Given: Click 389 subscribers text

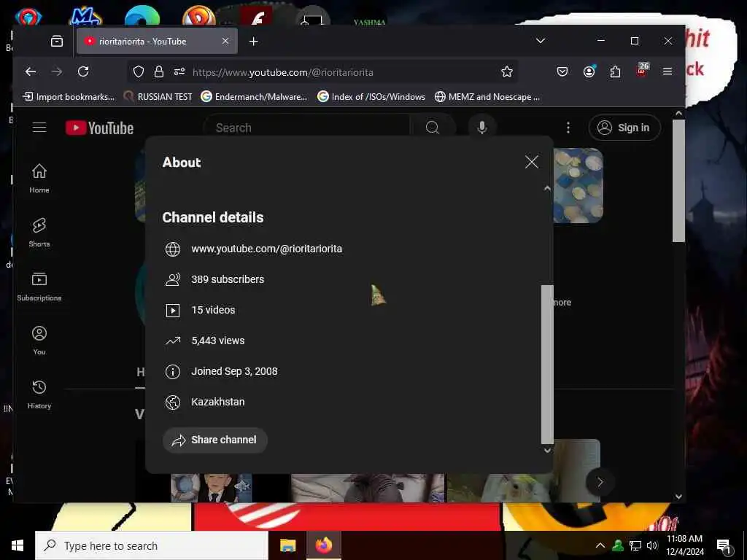Looking at the screenshot, I should point(228,279).
